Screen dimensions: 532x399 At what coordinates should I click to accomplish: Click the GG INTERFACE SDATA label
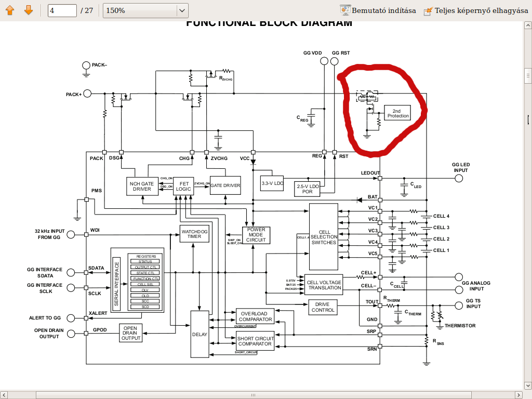pyautogui.click(x=45, y=272)
